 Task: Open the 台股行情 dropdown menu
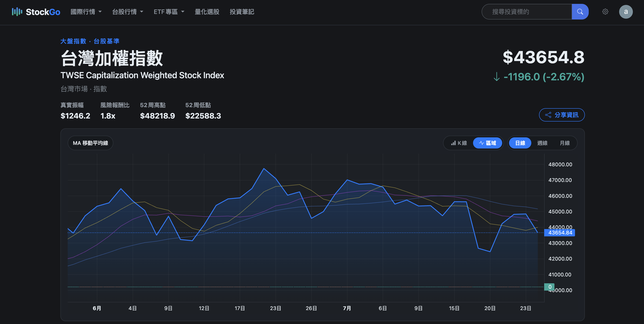[127, 12]
